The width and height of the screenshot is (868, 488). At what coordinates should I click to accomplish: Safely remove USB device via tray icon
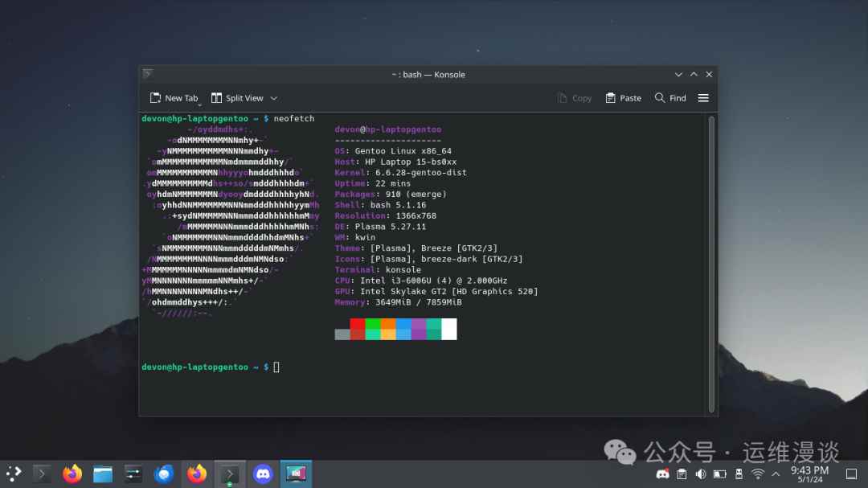pos(740,474)
